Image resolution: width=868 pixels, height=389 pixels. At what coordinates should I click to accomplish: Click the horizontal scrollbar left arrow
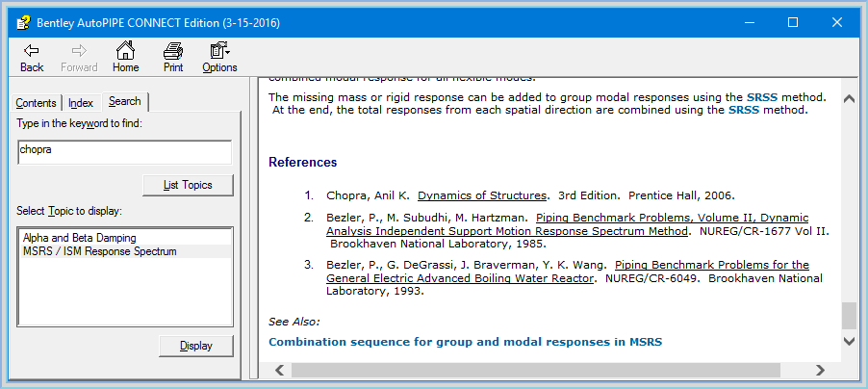(281, 370)
